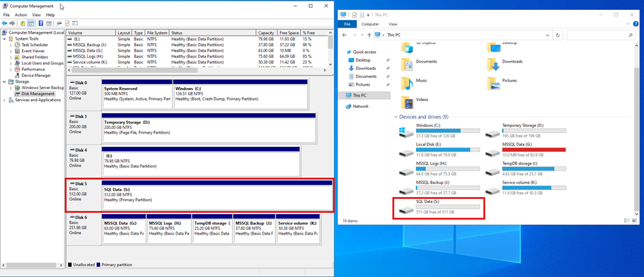Click the Forward arrow in Computer Management toolbar
The height and width of the screenshot is (277, 644).
click(x=13, y=23)
